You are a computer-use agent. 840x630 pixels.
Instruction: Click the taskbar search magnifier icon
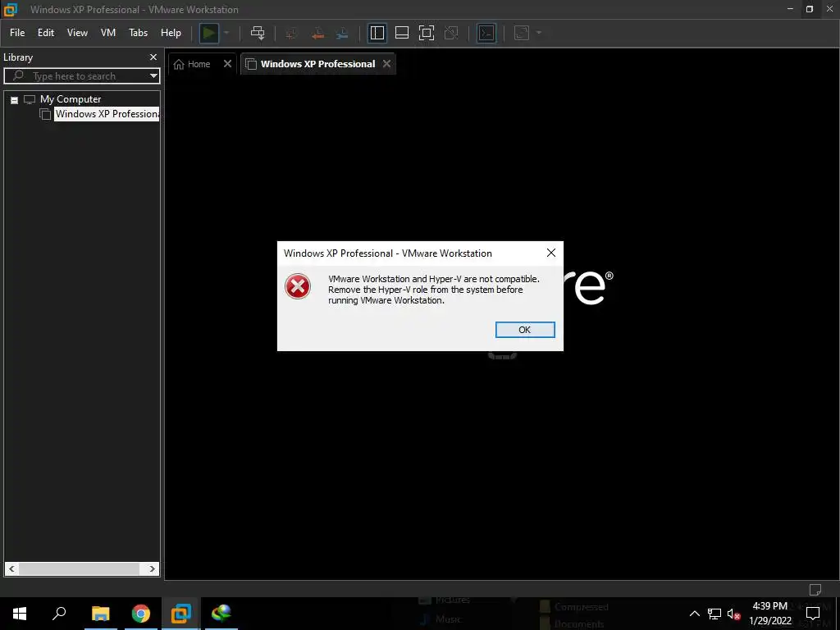(59, 614)
